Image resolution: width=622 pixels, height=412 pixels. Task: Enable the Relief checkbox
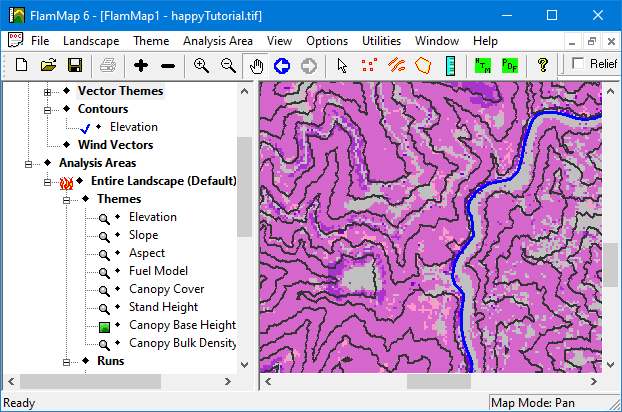click(578, 63)
